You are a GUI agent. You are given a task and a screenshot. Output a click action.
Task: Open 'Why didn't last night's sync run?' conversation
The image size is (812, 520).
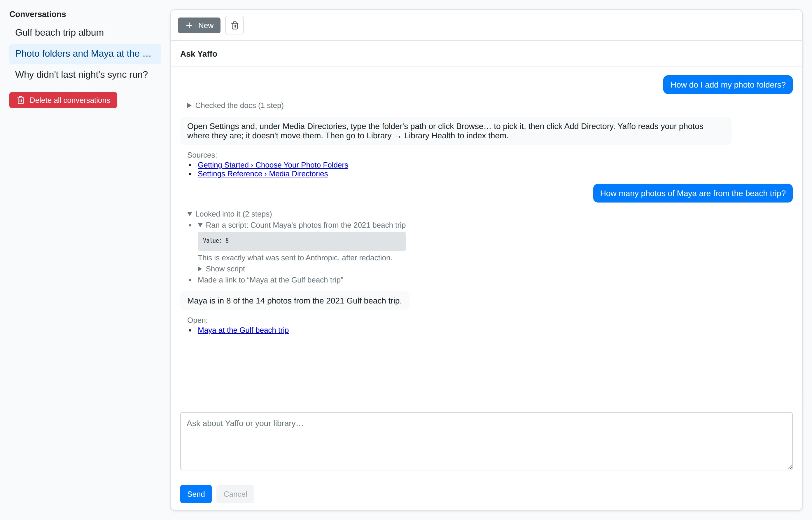click(x=85, y=75)
